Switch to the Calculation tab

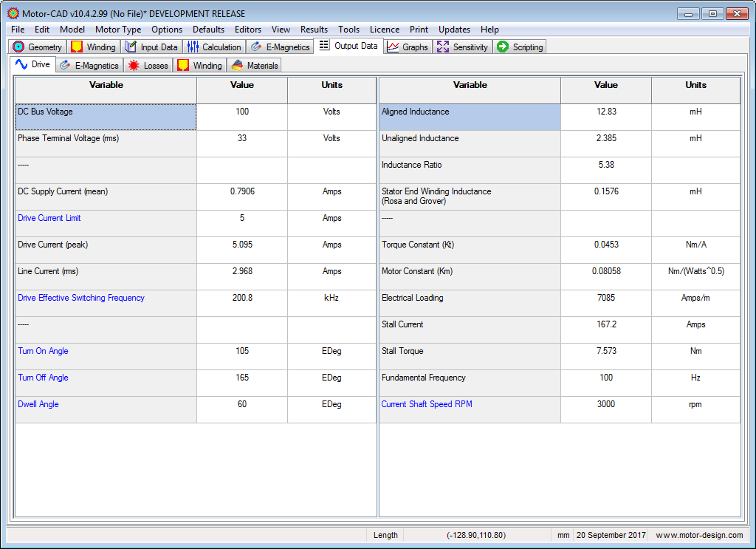coord(214,47)
